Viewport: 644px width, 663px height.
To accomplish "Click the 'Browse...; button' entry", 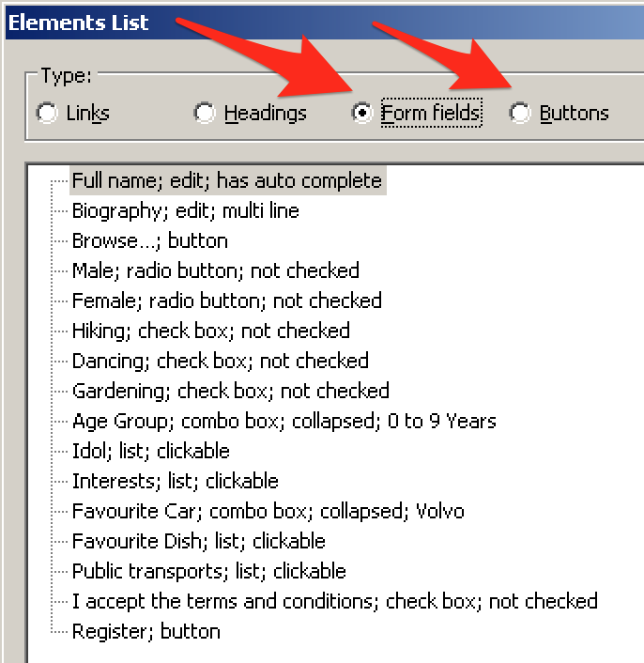I will pos(150,241).
